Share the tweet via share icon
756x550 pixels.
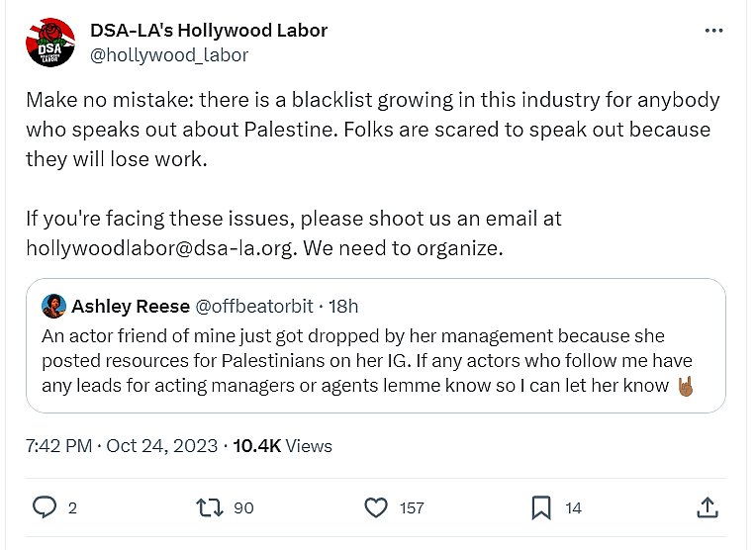pos(708,507)
